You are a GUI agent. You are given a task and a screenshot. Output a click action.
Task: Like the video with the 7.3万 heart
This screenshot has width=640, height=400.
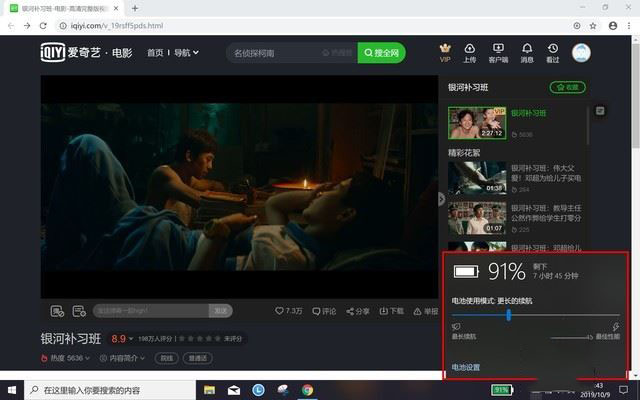point(289,311)
